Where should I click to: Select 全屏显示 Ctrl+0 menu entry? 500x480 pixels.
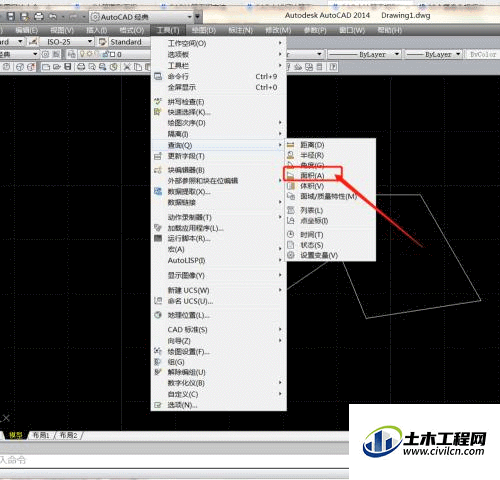tap(219, 87)
